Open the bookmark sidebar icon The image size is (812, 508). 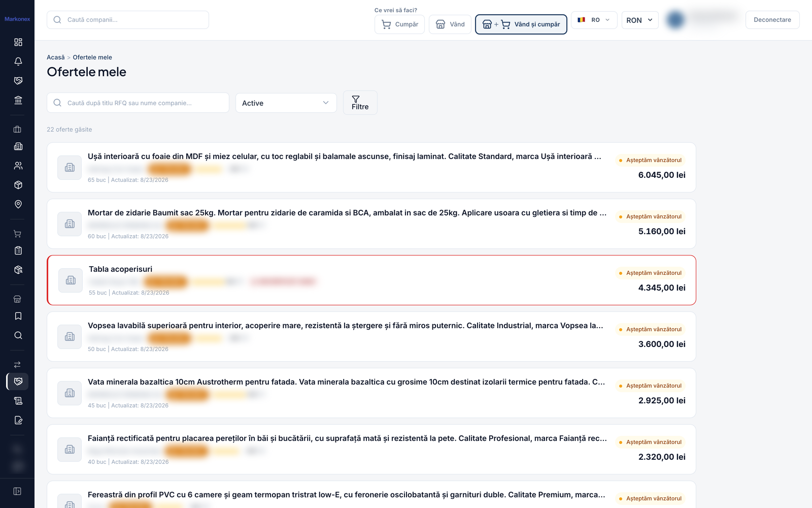(18, 316)
